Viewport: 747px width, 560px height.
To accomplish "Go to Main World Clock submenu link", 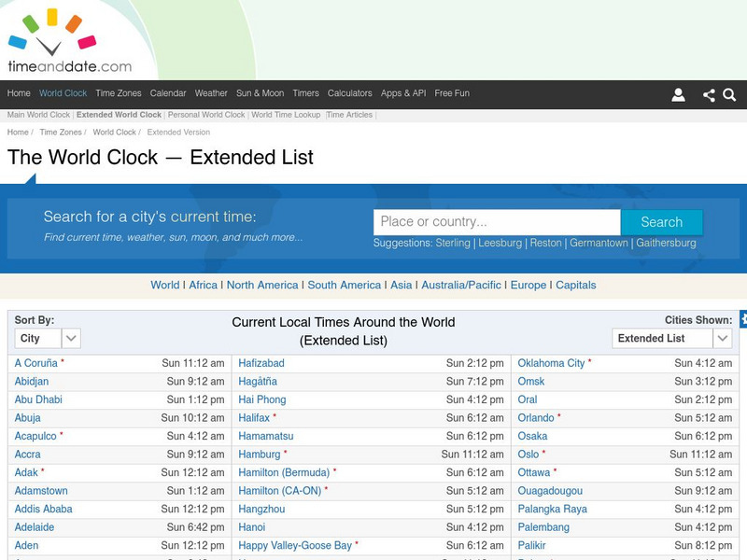I will tap(38, 115).
